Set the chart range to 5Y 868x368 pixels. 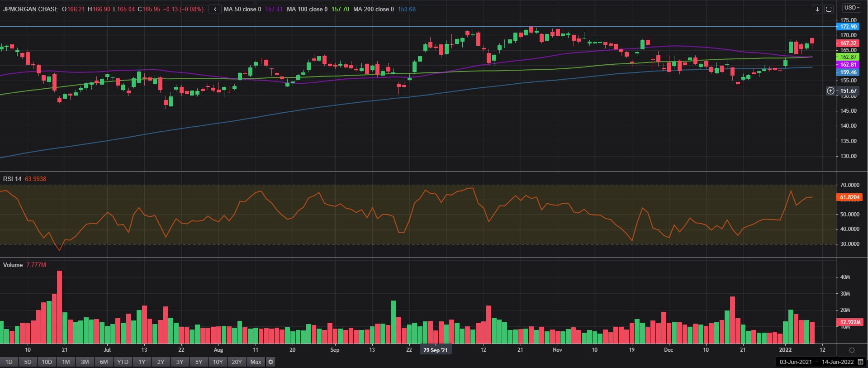(199, 362)
